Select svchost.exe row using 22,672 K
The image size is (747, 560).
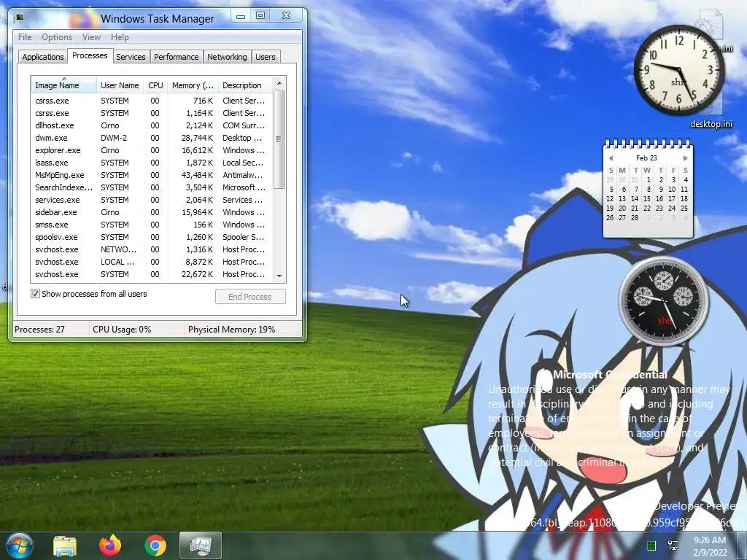point(152,274)
